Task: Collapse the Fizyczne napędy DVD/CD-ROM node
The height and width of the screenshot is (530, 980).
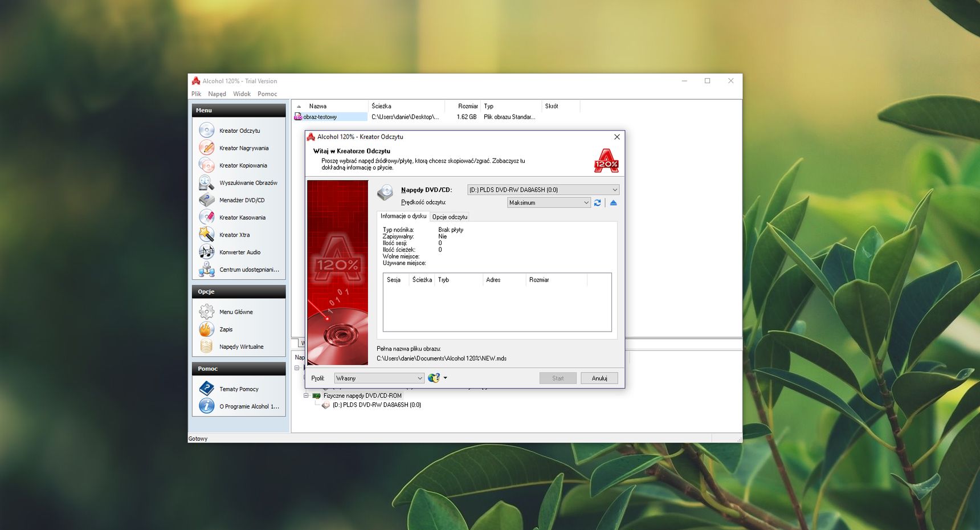Action: point(306,396)
